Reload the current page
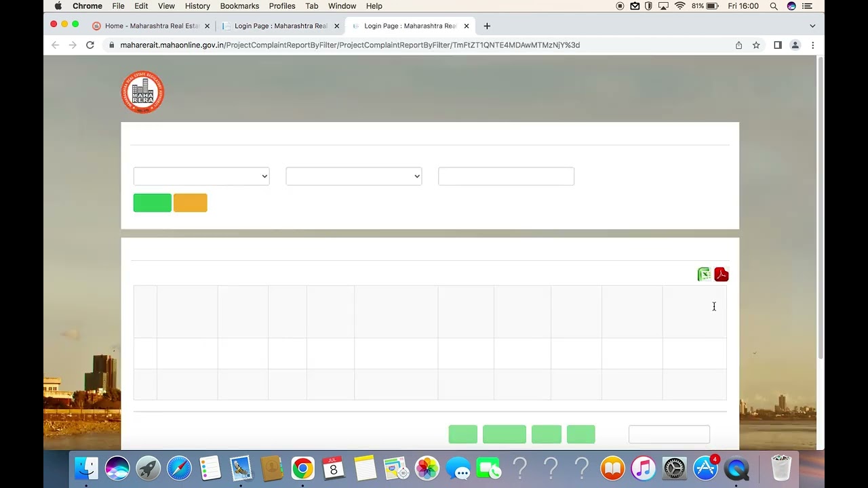The height and width of the screenshot is (488, 868). [x=90, y=45]
